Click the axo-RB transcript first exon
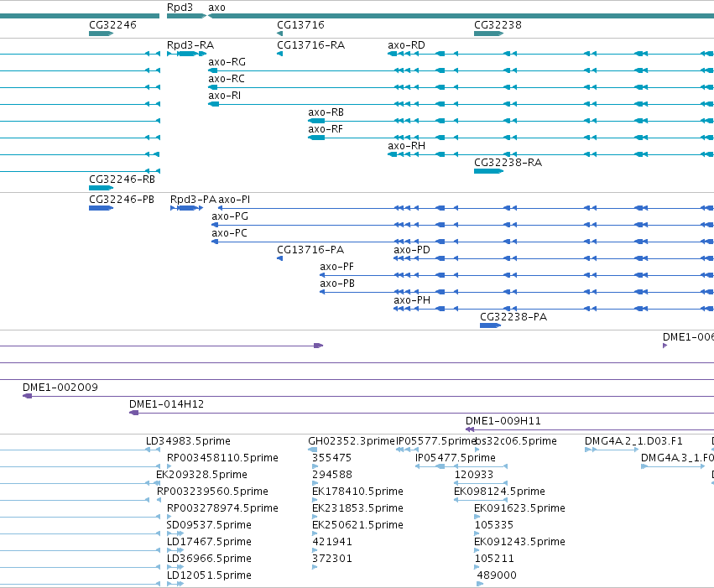This screenshot has height=588, width=714. pos(316,121)
